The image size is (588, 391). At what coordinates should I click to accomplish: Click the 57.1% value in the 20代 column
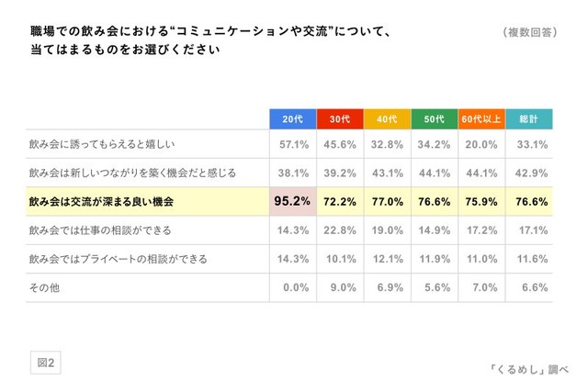294,144
